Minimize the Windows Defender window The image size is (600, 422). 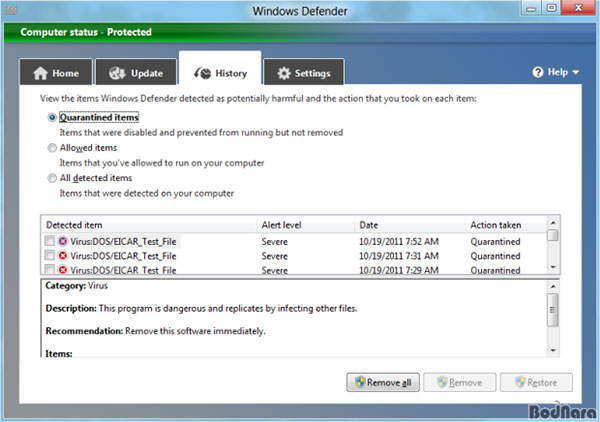pyautogui.click(x=531, y=8)
